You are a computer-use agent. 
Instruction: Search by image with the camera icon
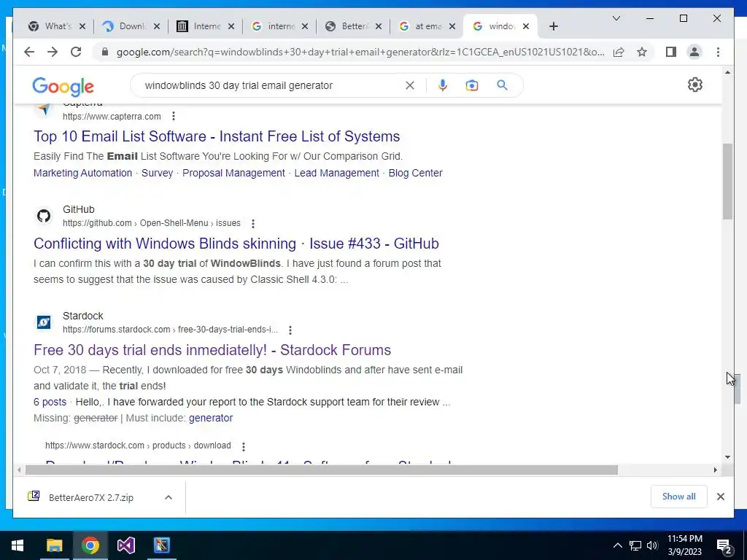click(472, 85)
